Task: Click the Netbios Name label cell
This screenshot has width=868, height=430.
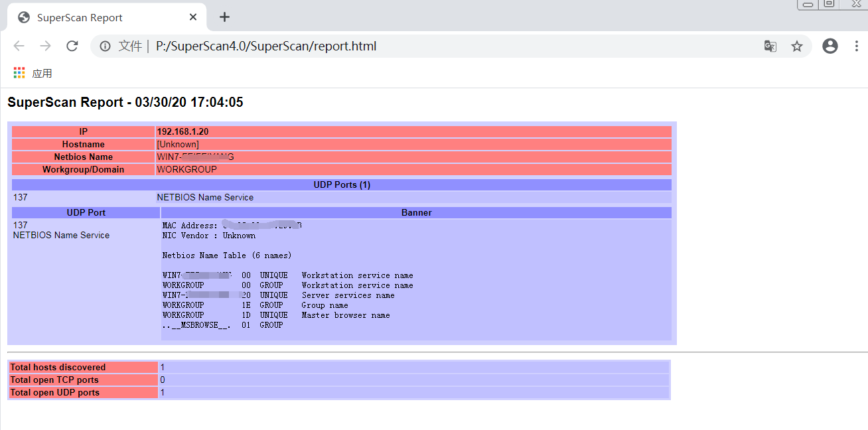Action: tap(84, 157)
